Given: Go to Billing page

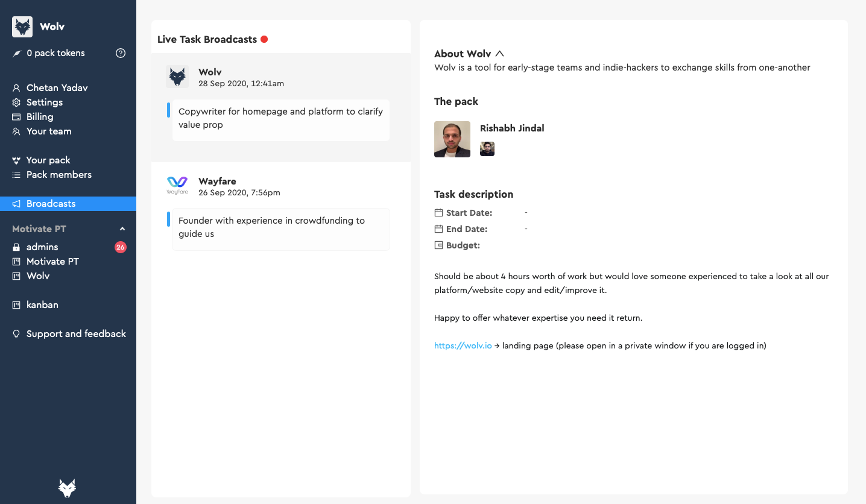Looking at the screenshot, I should [40, 117].
